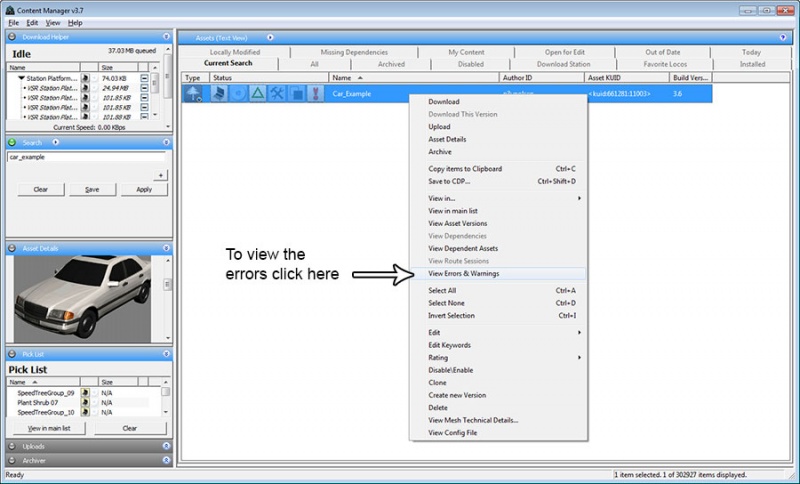Click the Clear button in Search panel
800x484 pixels.
[x=41, y=190]
